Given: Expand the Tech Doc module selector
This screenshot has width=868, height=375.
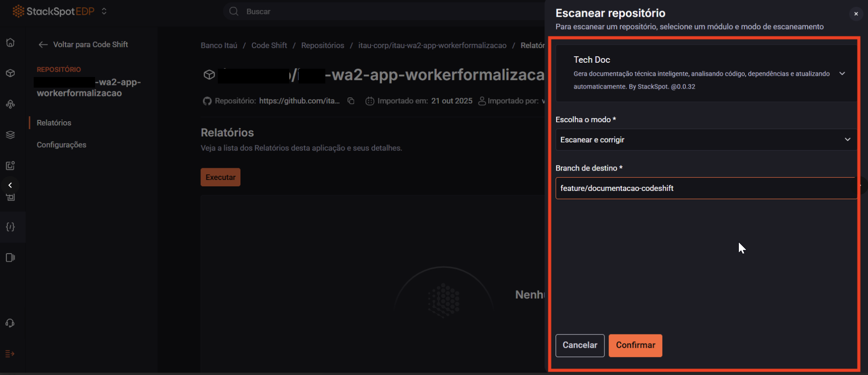Looking at the screenshot, I should (842, 73).
